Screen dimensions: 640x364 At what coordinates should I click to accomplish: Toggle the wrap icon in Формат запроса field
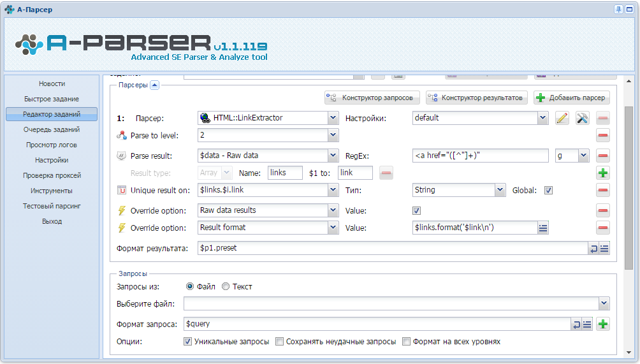(x=576, y=324)
